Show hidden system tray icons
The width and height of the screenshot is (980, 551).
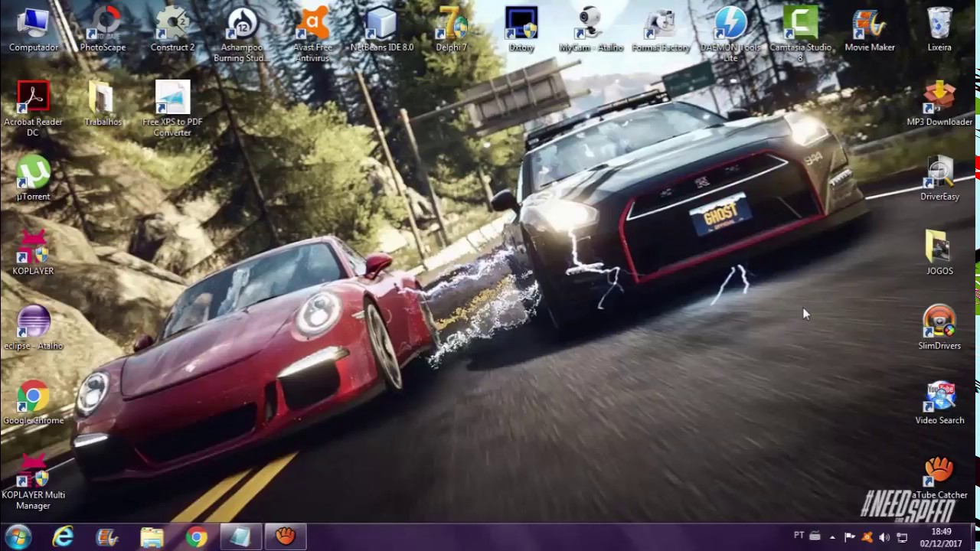tap(832, 537)
